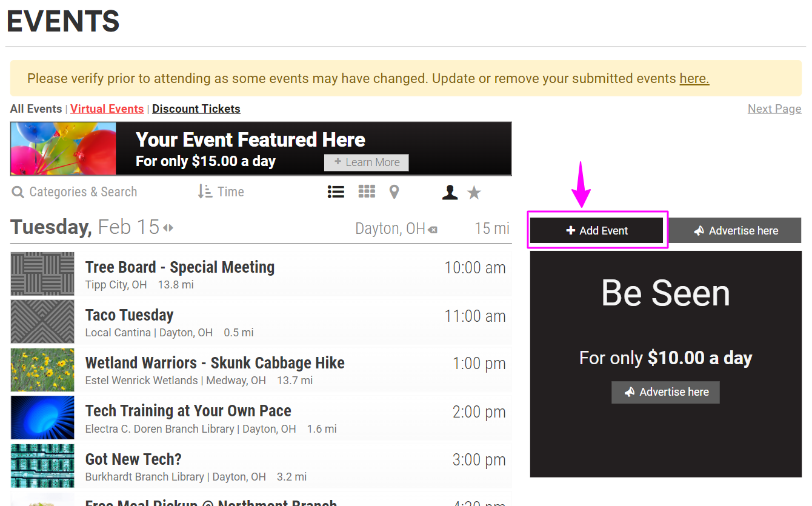
Task: Open map view pin icon
Action: click(x=394, y=192)
